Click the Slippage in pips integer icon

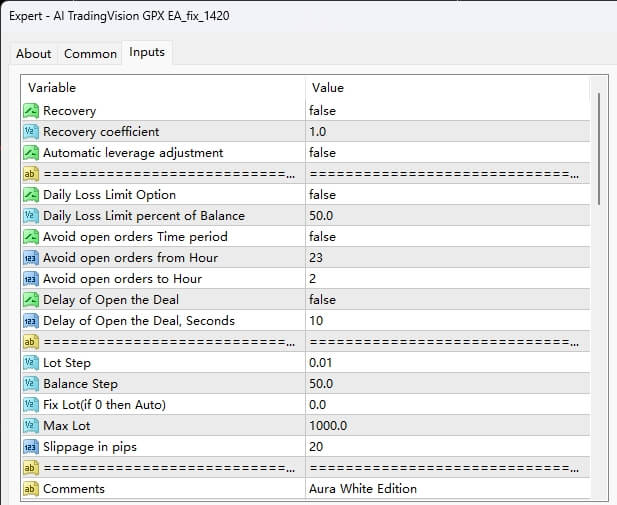tap(31, 447)
